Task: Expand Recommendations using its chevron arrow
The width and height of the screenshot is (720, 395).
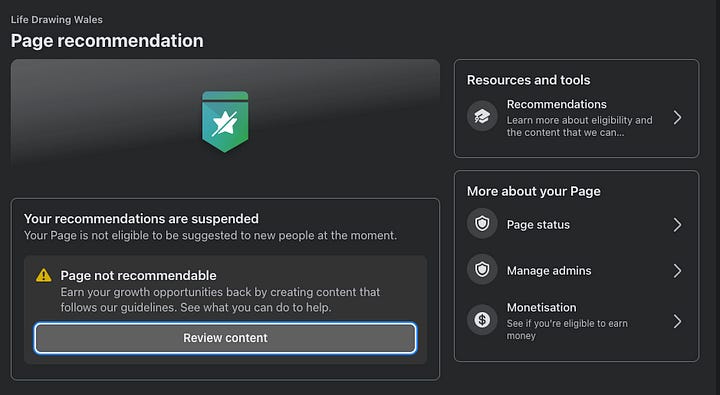Action: [x=677, y=118]
